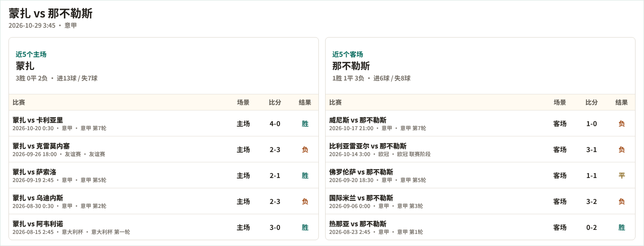Click score 1-0 in the 威尼斯 row
The height and width of the screenshot is (246, 644).
592,123
